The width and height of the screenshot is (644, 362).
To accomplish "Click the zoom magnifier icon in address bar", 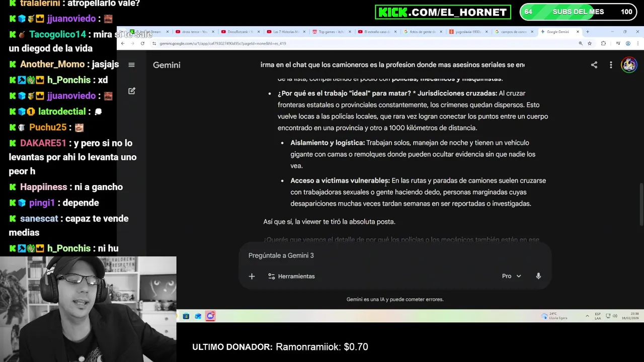I will [581, 43].
